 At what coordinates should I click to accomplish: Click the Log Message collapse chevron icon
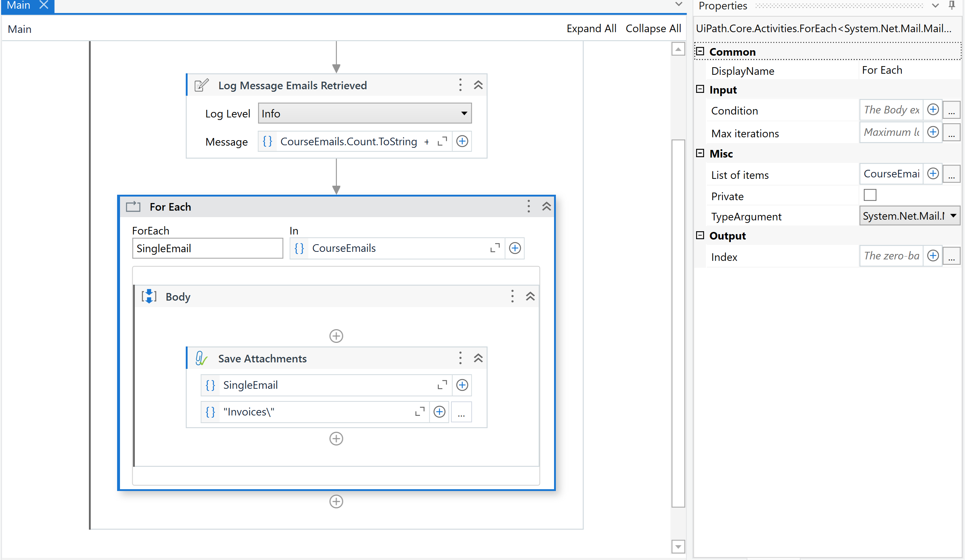point(479,85)
